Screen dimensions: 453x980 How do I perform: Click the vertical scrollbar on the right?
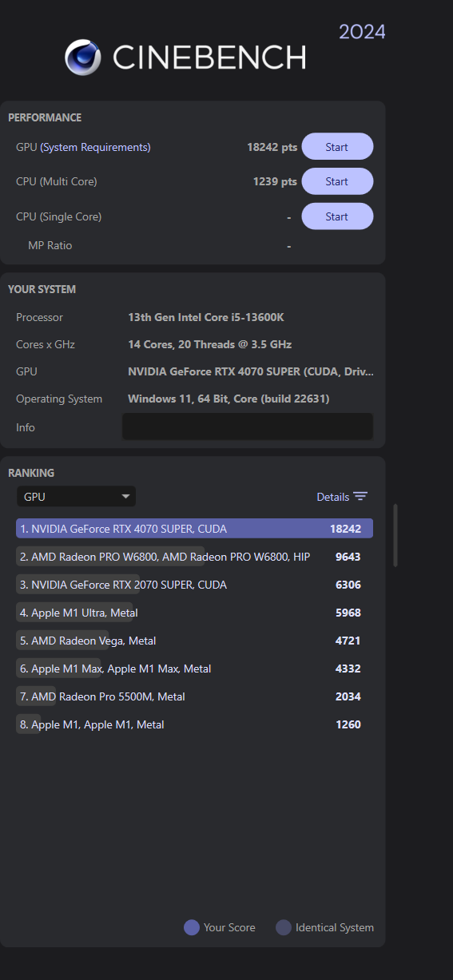395,535
